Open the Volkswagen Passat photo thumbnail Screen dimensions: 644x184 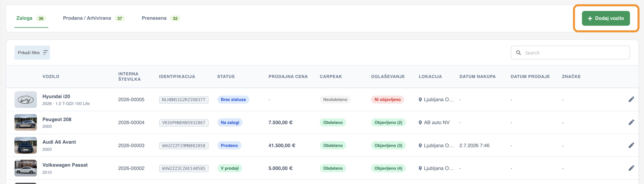pyautogui.click(x=25, y=168)
